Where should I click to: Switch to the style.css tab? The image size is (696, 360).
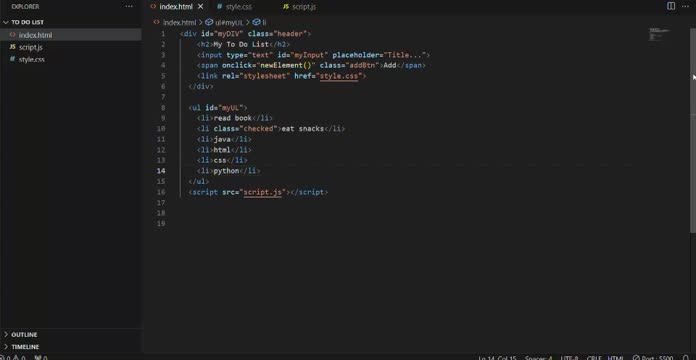pyautogui.click(x=235, y=7)
